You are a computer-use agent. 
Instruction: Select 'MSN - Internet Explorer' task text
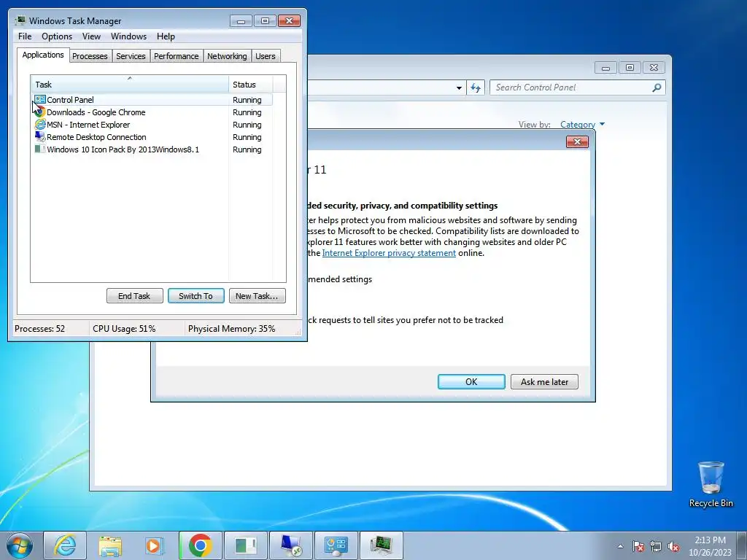[88, 125]
